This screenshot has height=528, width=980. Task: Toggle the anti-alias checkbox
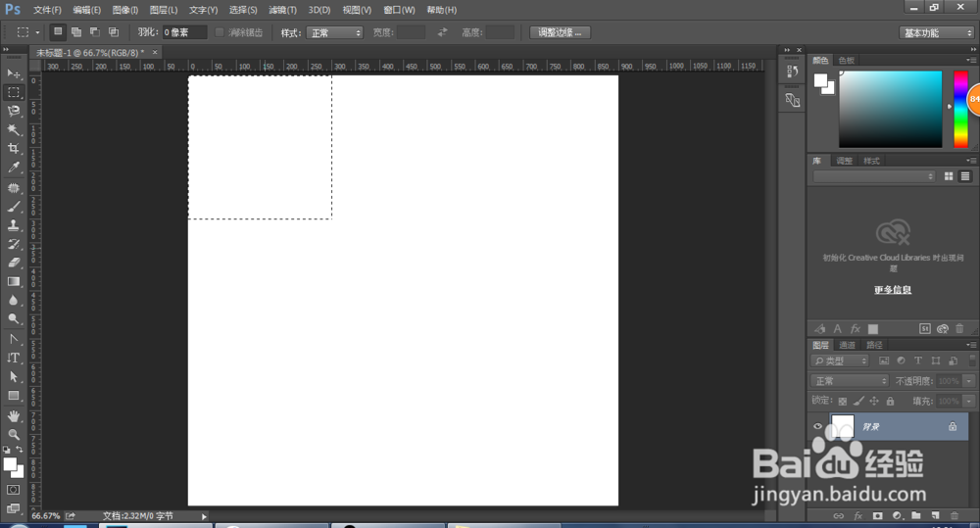(220, 32)
